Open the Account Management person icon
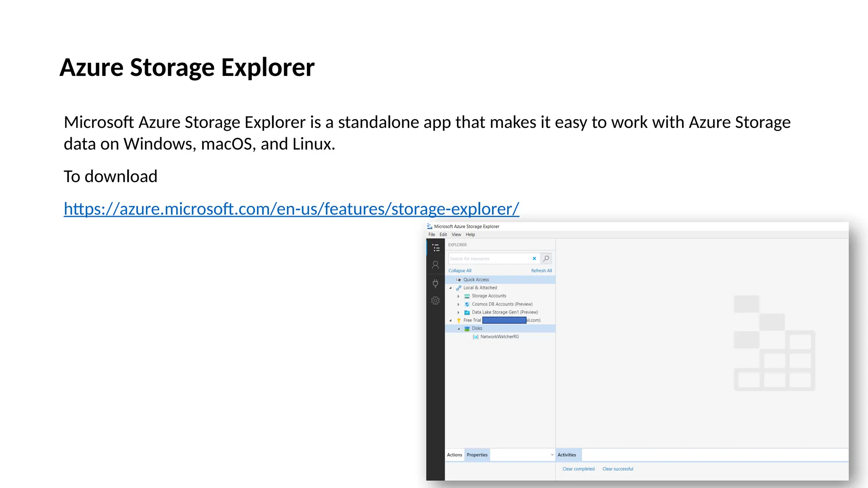Viewport: 868px width, 488px height. [435, 265]
